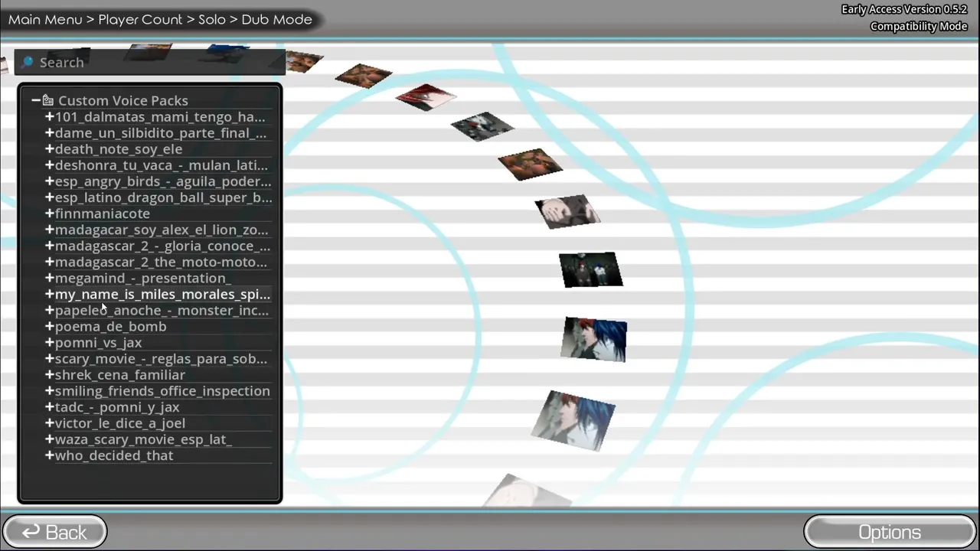The width and height of the screenshot is (980, 551).
Task: Click the Early Access Version 0.5.2 text
Action: click(904, 9)
